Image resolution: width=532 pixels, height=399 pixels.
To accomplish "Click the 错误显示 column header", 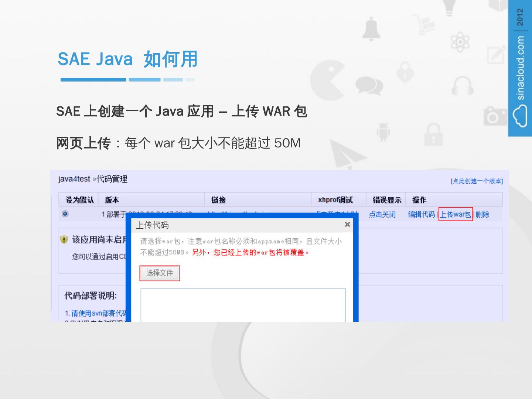I will click(x=387, y=200).
